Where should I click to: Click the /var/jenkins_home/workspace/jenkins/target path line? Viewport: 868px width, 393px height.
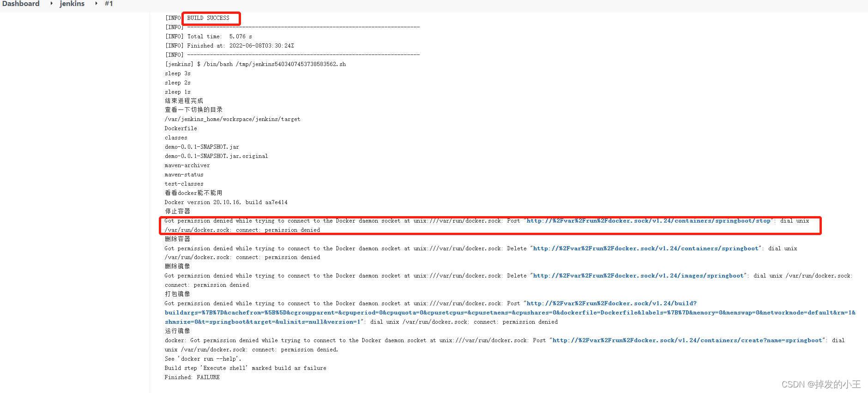pos(232,119)
